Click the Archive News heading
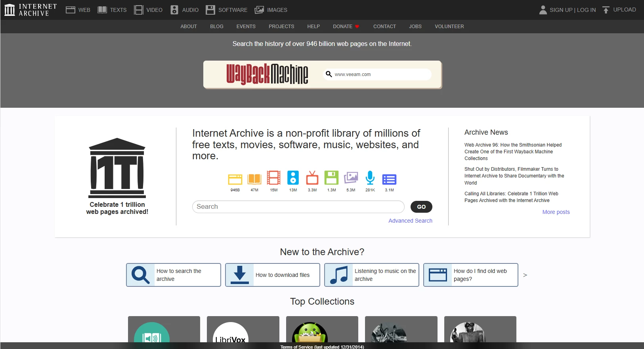644x349 pixels. pyautogui.click(x=486, y=132)
